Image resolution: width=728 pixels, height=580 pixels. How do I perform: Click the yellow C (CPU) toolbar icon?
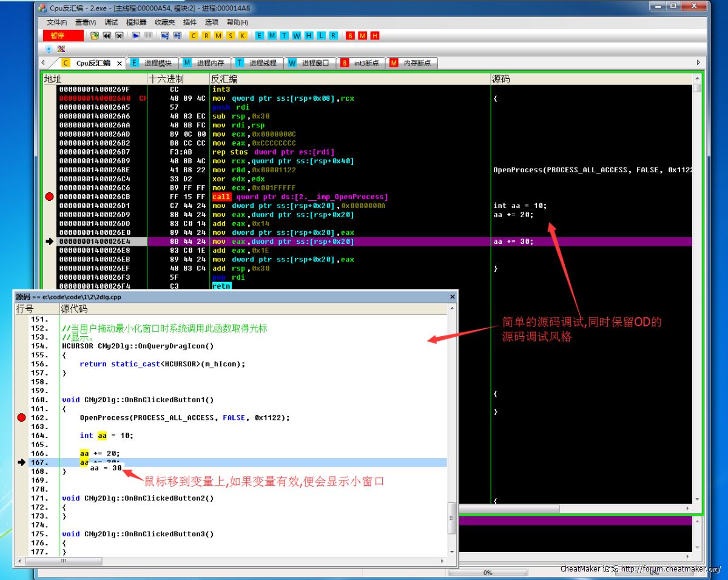click(194, 36)
